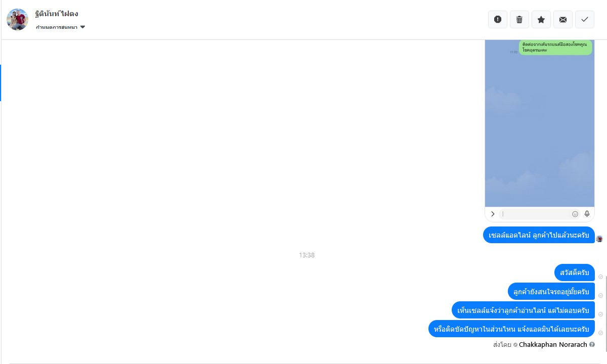
Task: Expand the chevron arrow in chat screenshot
Action: tap(493, 214)
